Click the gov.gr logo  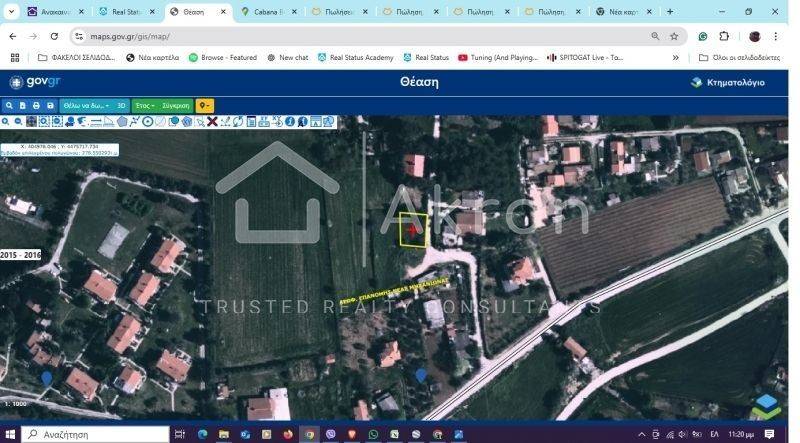[34, 82]
